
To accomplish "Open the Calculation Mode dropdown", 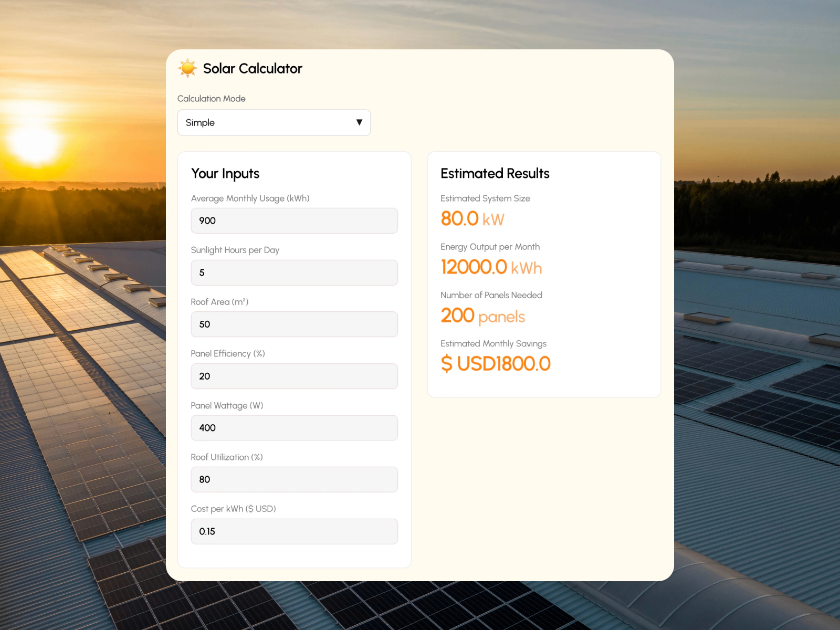I will pos(274,122).
